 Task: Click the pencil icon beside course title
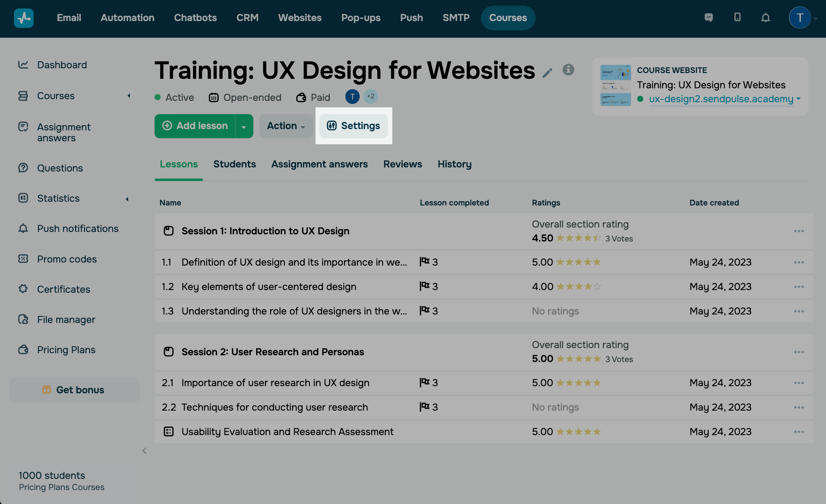pos(547,73)
